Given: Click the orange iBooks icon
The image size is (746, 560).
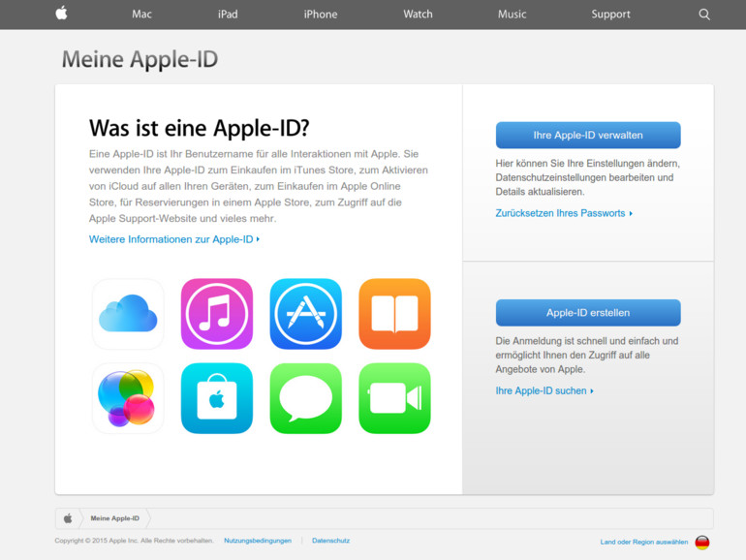Looking at the screenshot, I should click(x=394, y=314).
